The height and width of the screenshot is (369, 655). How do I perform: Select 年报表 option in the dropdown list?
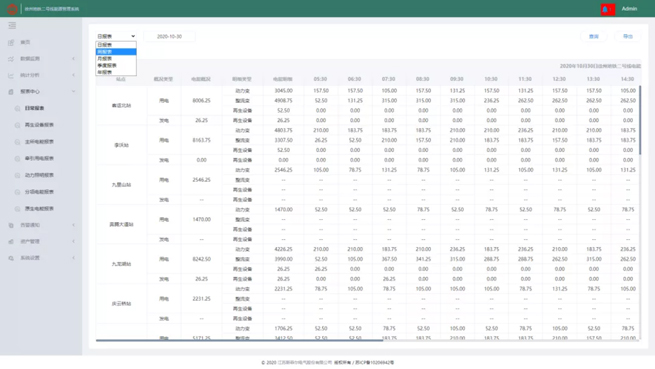[x=116, y=72]
